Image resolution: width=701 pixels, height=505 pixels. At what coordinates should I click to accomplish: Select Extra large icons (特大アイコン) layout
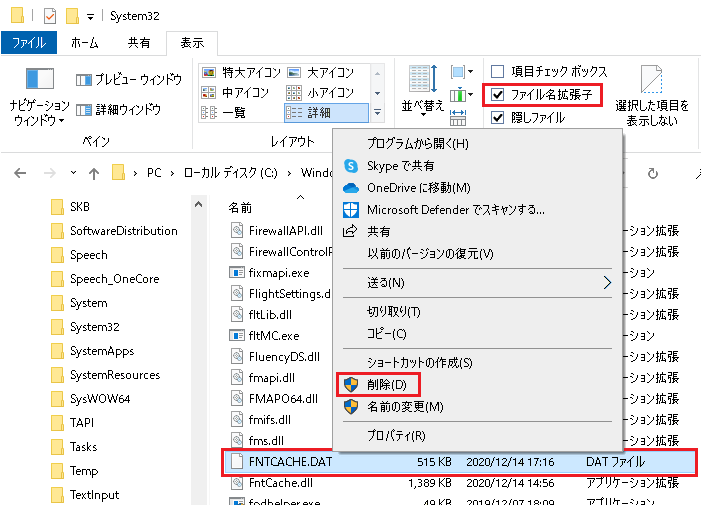241,72
